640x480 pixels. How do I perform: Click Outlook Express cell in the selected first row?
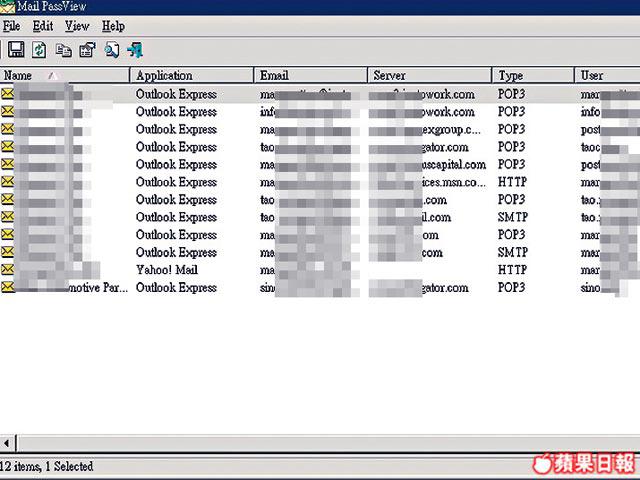[x=176, y=94]
